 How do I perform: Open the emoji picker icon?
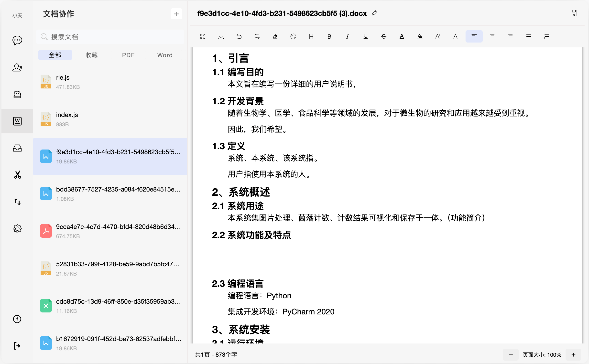tap(293, 37)
